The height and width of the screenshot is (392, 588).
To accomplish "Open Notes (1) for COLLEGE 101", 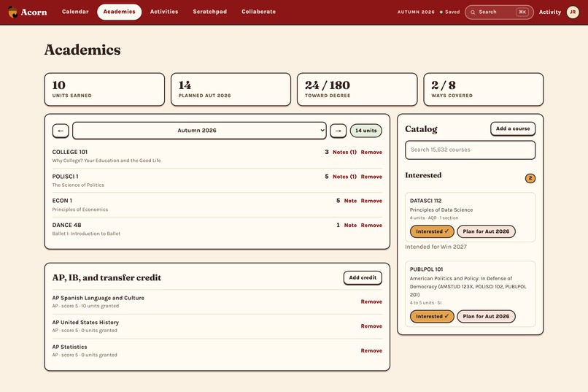I will point(344,153).
